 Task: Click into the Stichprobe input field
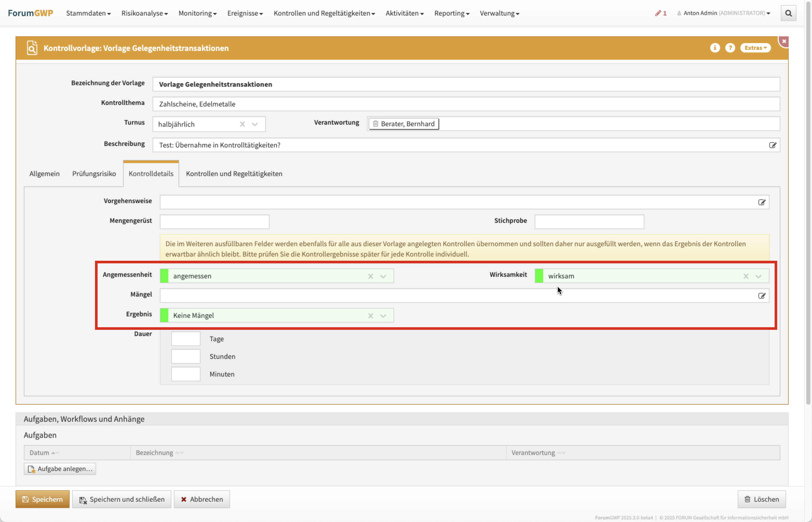pyautogui.click(x=589, y=222)
